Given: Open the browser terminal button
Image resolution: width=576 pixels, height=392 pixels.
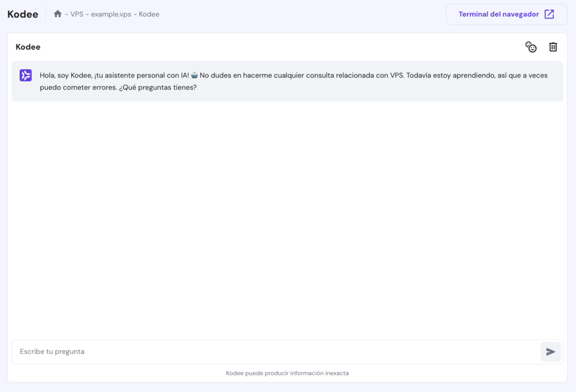Looking at the screenshot, I should coord(506,14).
